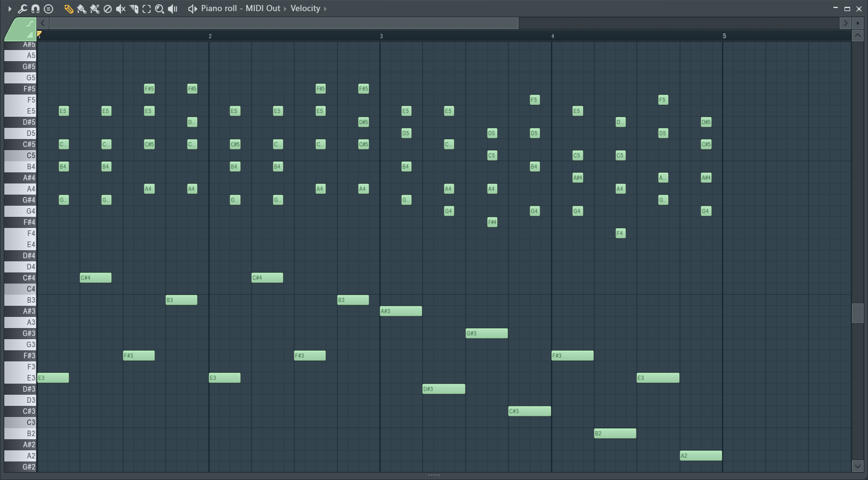
Task: Open the Stamp chord tool
Action: (48, 9)
